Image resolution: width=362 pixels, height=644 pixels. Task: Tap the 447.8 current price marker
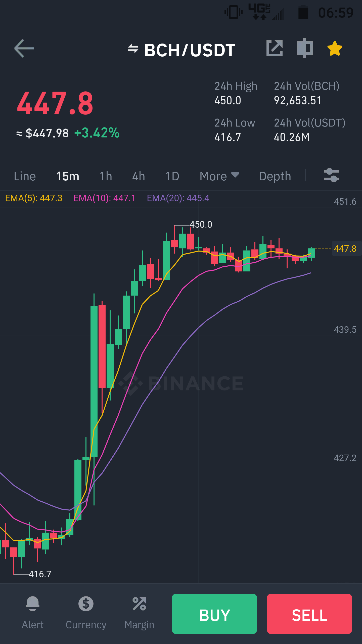pyautogui.click(x=346, y=249)
